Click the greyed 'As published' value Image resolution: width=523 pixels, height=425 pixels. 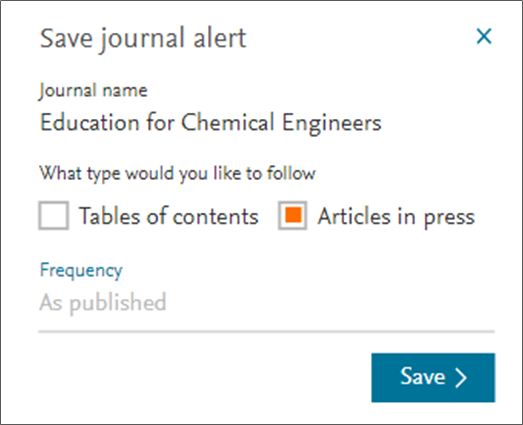[x=103, y=303]
